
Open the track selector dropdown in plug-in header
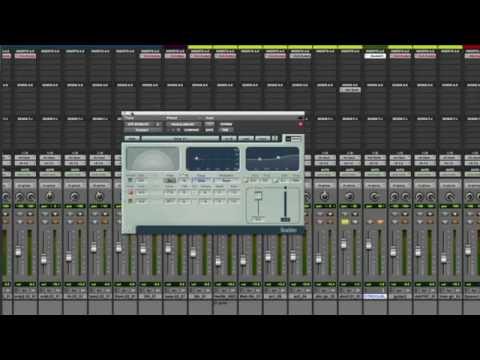[x=140, y=124]
